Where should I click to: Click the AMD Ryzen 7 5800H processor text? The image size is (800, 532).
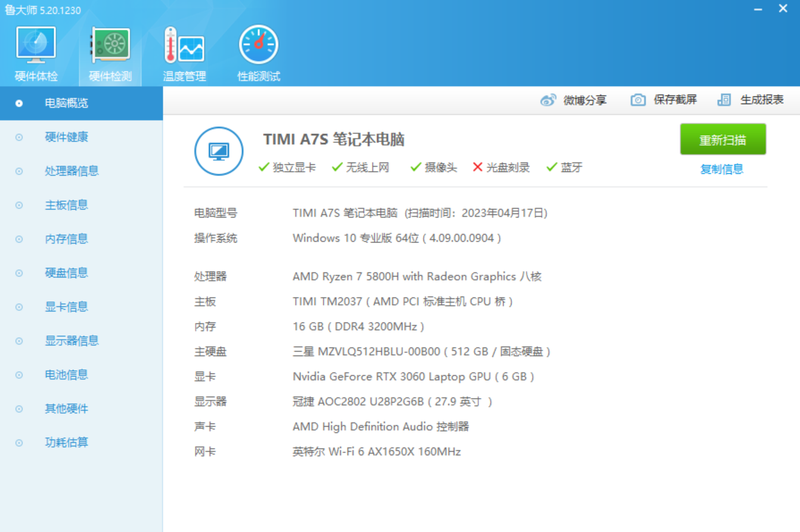tap(417, 276)
